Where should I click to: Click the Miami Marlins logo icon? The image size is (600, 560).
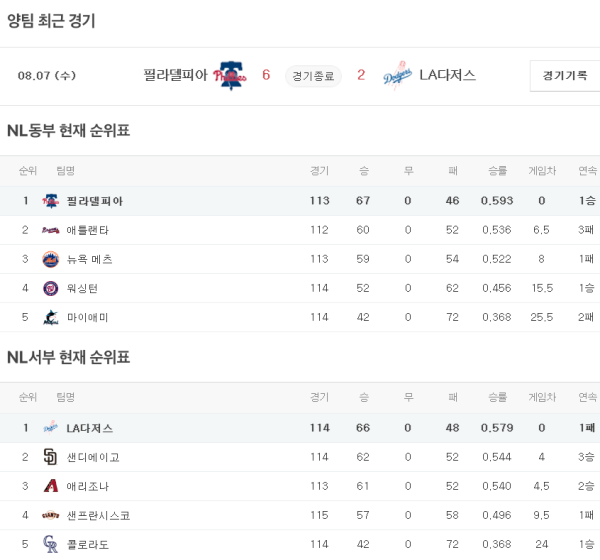[50, 317]
